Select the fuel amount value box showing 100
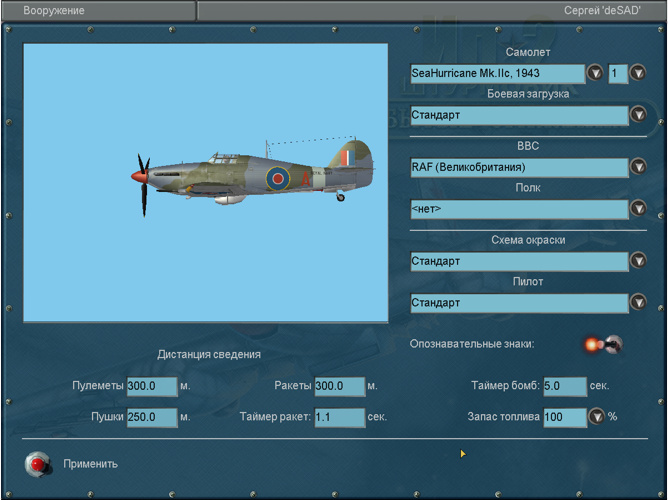Viewport: 668px width, 500px height. click(564, 417)
